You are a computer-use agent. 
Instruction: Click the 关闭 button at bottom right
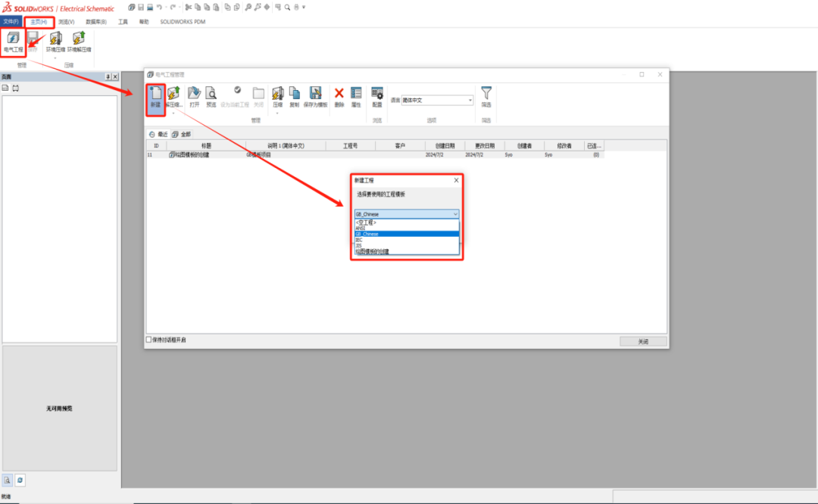[643, 341]
